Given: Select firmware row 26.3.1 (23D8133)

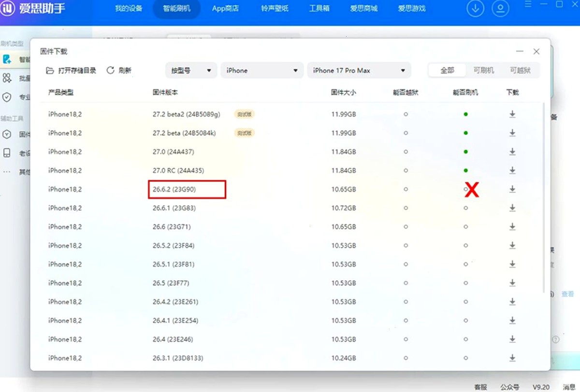Looking at the screenshot, I should point(290,358).
